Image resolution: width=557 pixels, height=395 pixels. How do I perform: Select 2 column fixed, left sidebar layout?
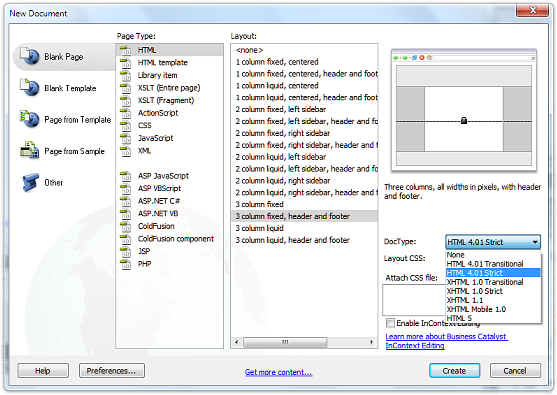pos(304,109)
